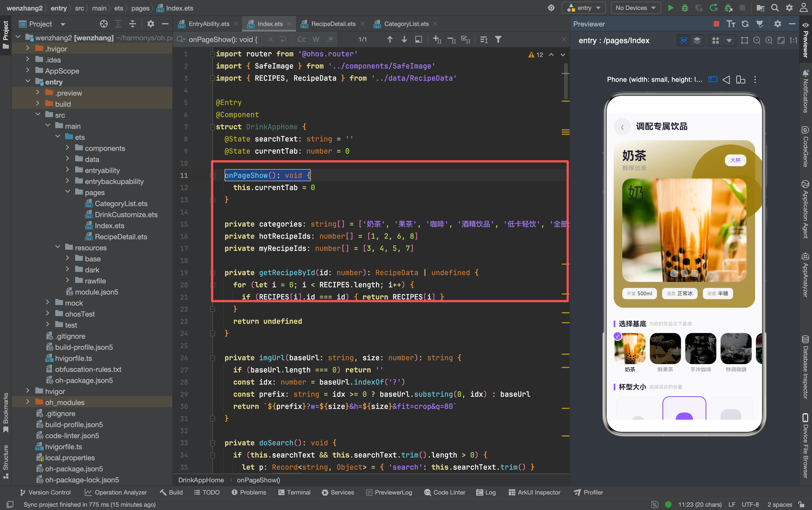This screenshot has height=510, width=812.
Task: Go to next occurrence in find bar
Action: tap(404, 40)
